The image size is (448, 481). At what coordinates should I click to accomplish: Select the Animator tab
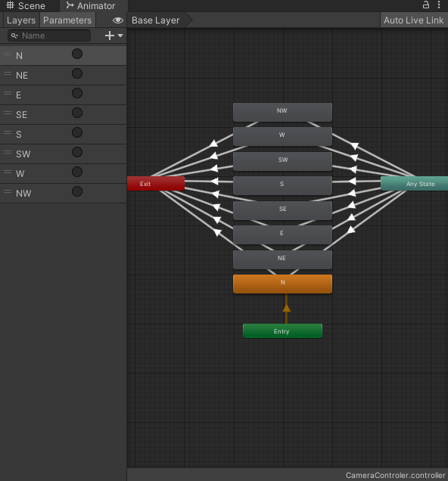point(91,5)
